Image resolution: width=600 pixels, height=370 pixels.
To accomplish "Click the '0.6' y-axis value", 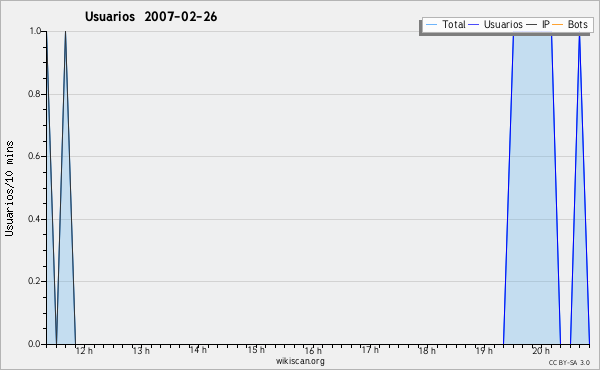I will pos(34,156).
